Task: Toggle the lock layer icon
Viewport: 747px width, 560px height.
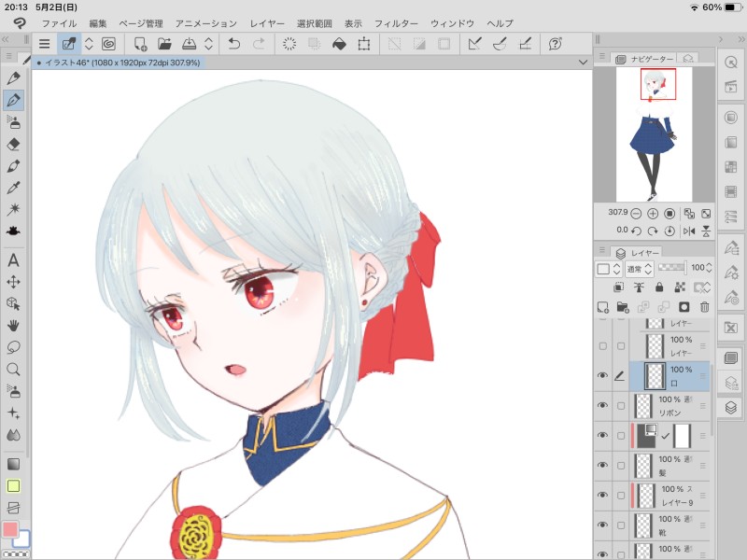Action: pyautogui.click(x=659, y=287)
